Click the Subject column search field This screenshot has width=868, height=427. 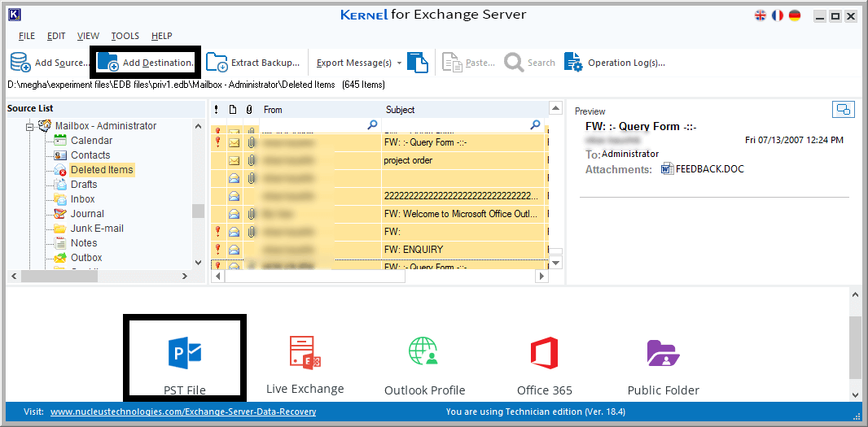[x=462, y=125]
